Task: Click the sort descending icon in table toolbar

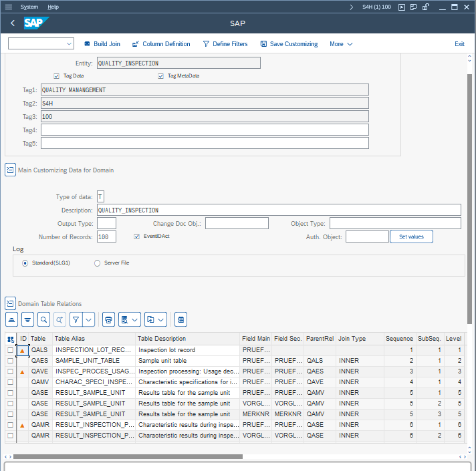Action: click(x=27, y=319)
